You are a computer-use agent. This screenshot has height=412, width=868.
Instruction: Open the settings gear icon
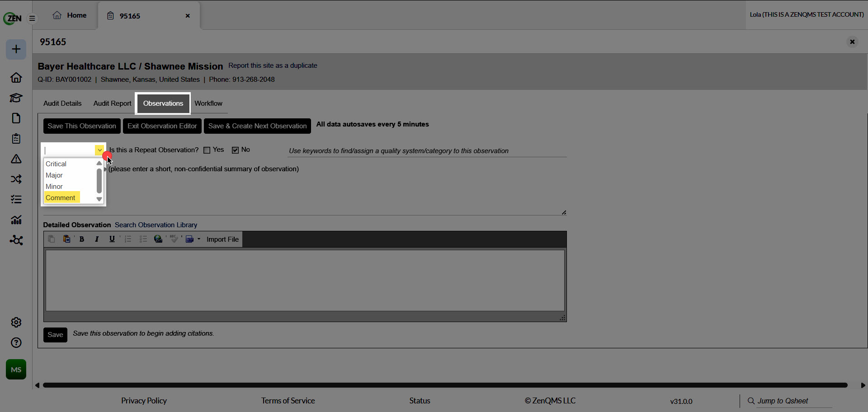16,322
